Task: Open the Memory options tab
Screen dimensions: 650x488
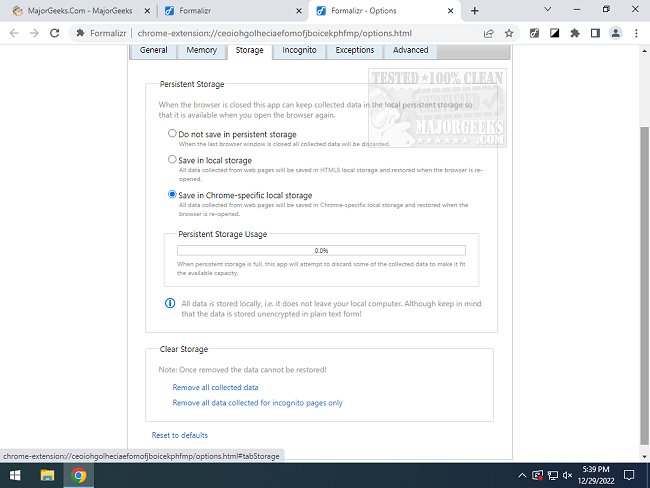Action: (x=201, y=50)
